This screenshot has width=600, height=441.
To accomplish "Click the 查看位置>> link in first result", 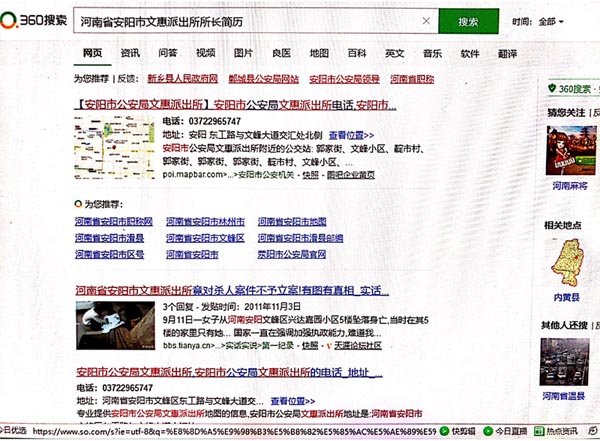I will pyautogui.click(x=350, y=134).
